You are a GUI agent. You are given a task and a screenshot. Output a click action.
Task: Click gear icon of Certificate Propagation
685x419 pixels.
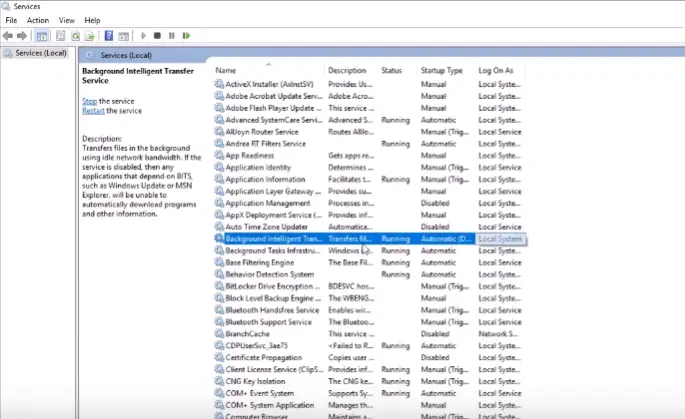point(219,357)
